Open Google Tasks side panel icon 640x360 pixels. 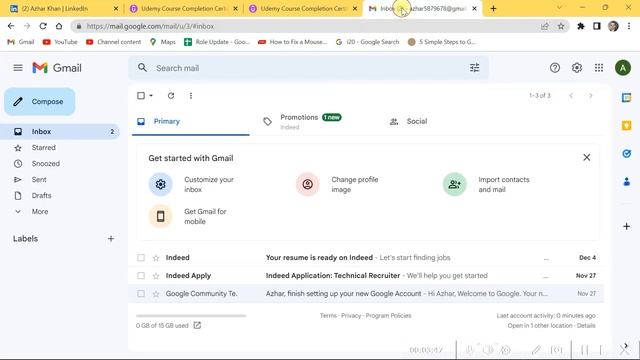[x=627, y=153]
